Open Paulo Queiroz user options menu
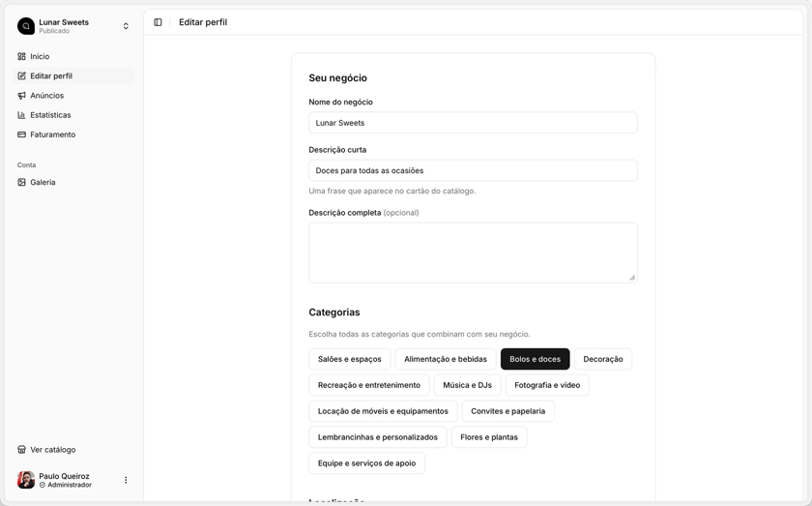The width and height of the screenshot is (812, 506). tap(126, 480)
